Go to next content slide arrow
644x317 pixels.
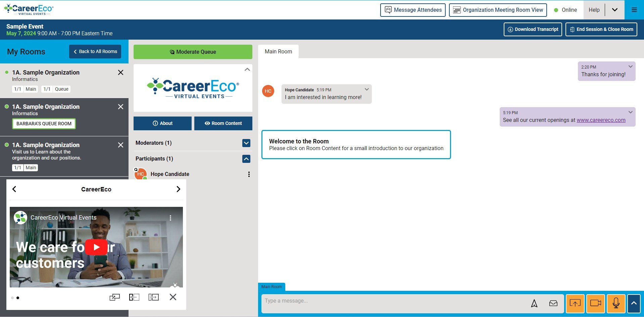point(178,189)
